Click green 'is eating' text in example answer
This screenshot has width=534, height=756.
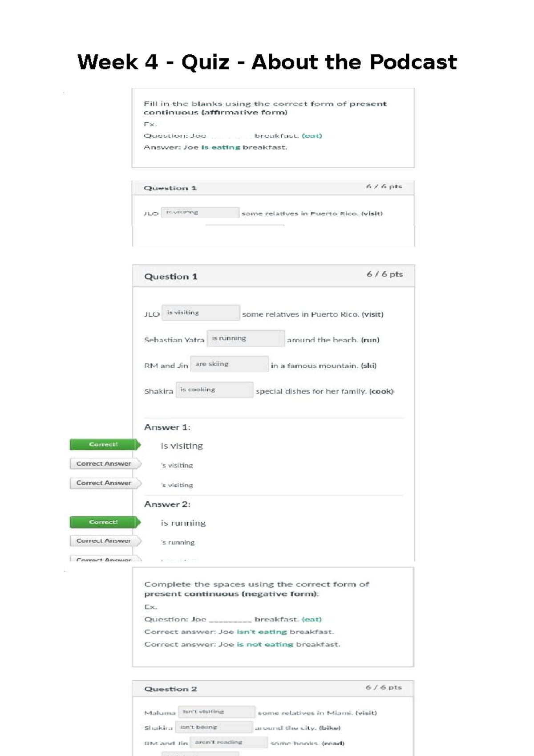(221, 147)
